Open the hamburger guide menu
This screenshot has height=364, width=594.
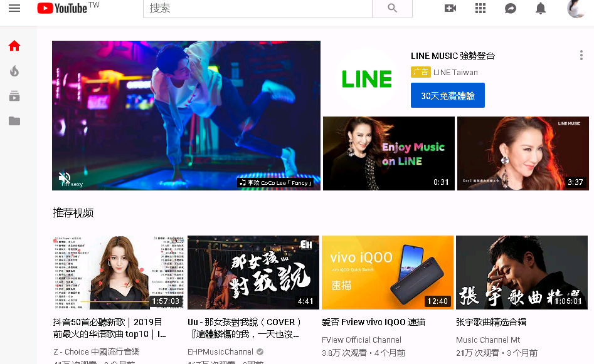coord(14,8)
